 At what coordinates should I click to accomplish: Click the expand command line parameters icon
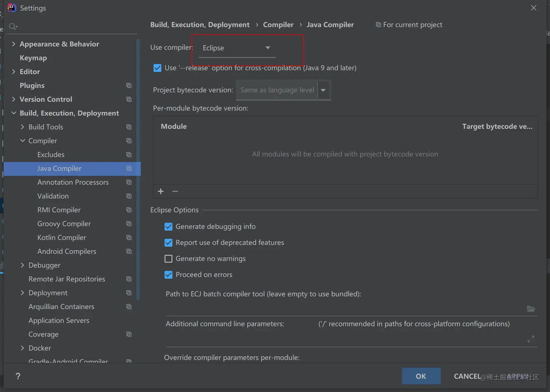[531, 339]
